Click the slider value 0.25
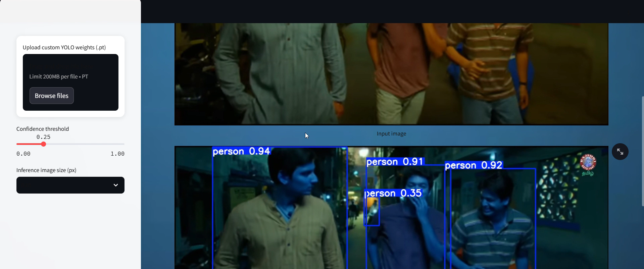Viewport: 644px width, 269px height. coord(44,137)
